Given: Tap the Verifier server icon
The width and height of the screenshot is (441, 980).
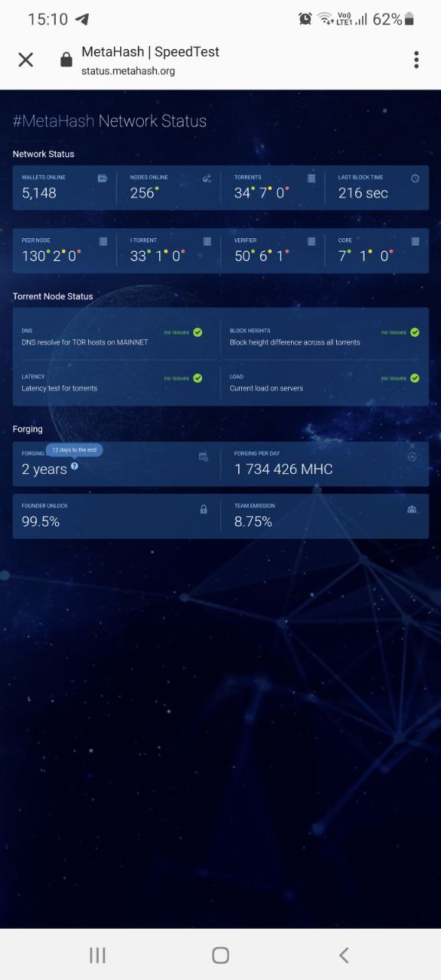Looking at the screenshot, I should [312, 241].
